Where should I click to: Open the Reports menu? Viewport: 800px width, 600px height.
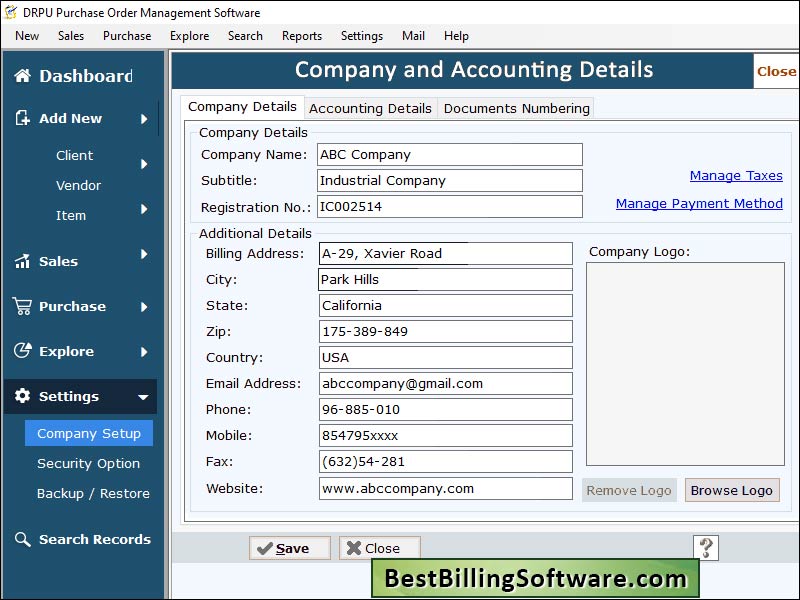coord(301,35)
